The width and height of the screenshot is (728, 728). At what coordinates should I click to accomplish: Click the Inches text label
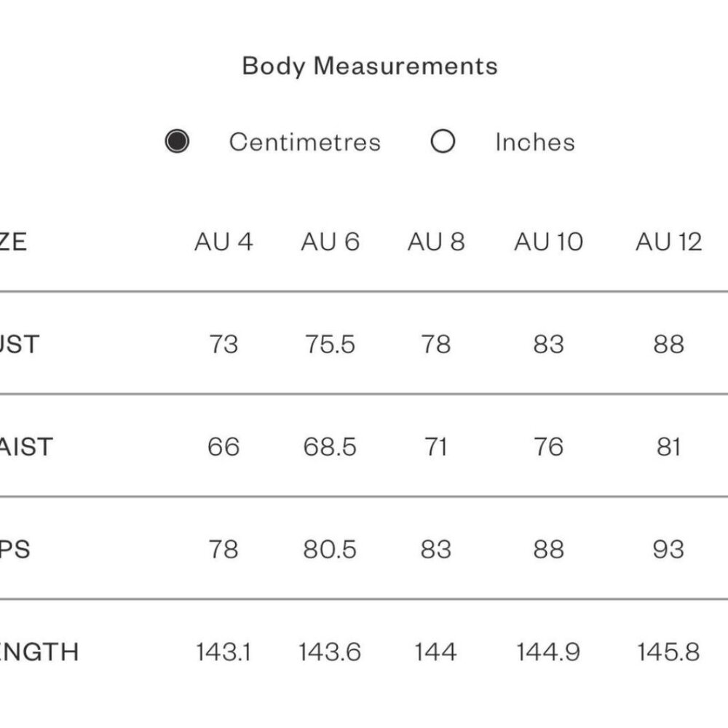coord(534,142)
